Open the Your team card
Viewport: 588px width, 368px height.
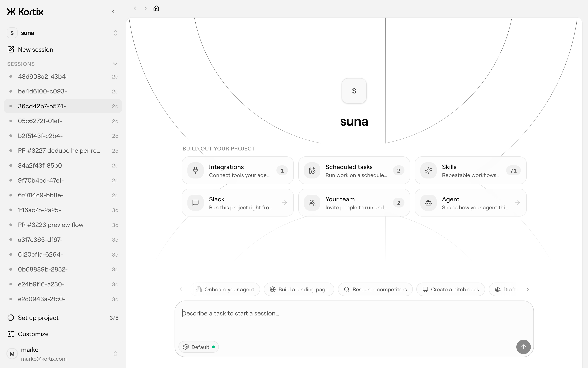(x=354, y=203)
